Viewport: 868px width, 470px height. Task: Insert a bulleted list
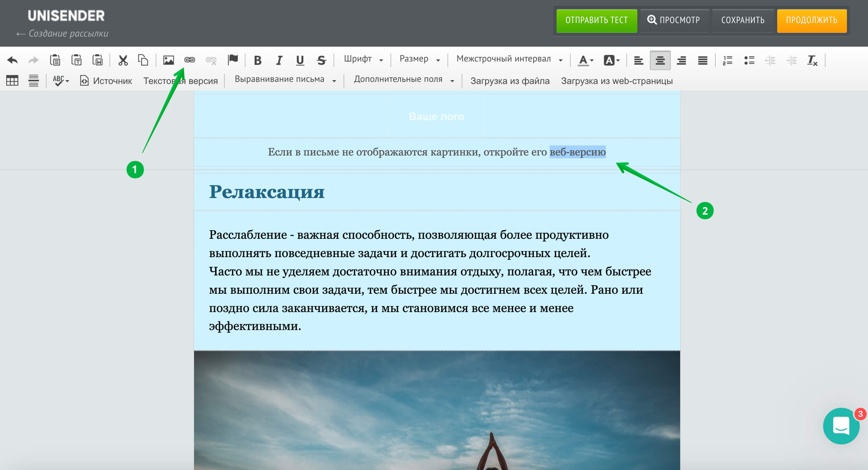[749, 60]
